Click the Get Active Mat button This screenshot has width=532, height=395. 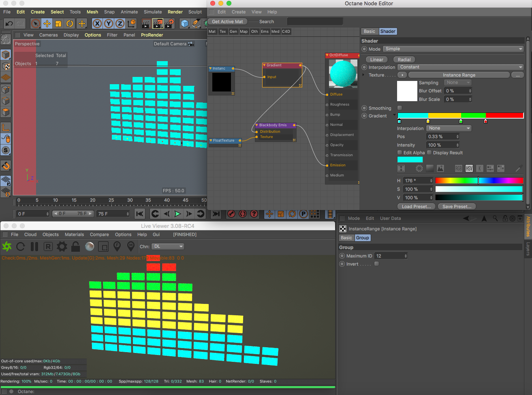[228, 21]
